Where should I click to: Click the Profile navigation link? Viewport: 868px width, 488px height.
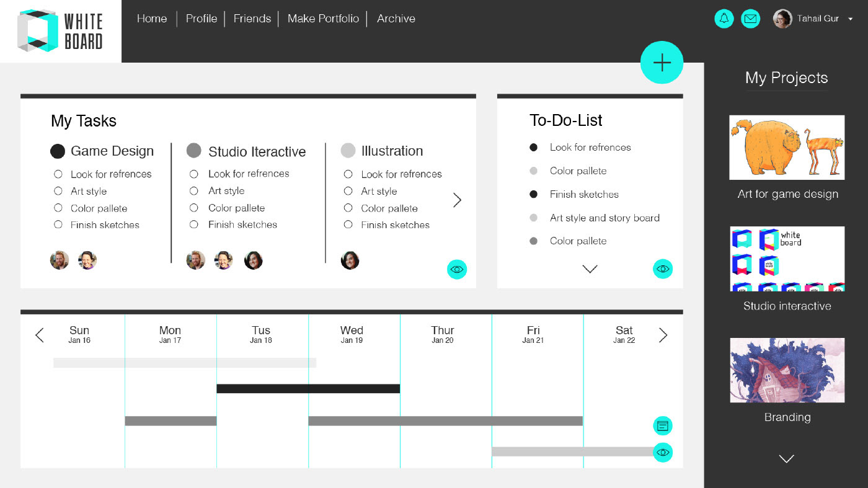[201, 19]
